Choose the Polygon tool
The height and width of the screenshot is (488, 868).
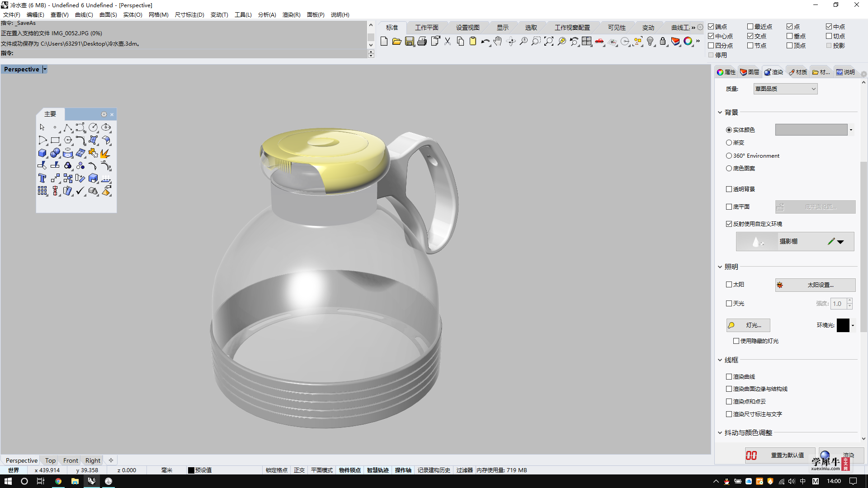click(x=68, y=141)
